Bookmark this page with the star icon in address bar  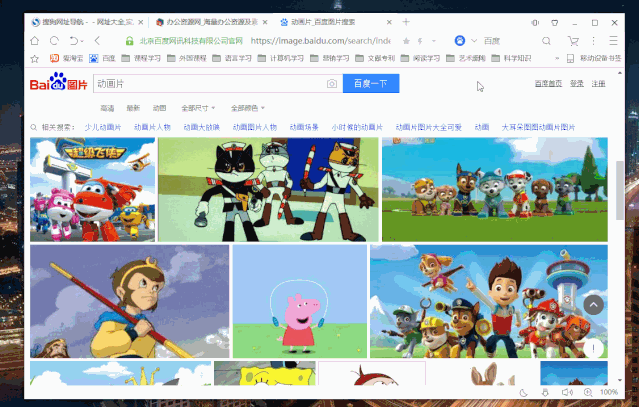click(406, 41)
